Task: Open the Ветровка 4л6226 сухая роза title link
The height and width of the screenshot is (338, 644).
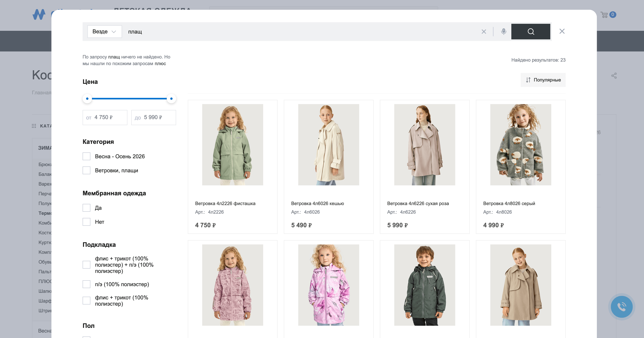Action: (x=418, y=203)
